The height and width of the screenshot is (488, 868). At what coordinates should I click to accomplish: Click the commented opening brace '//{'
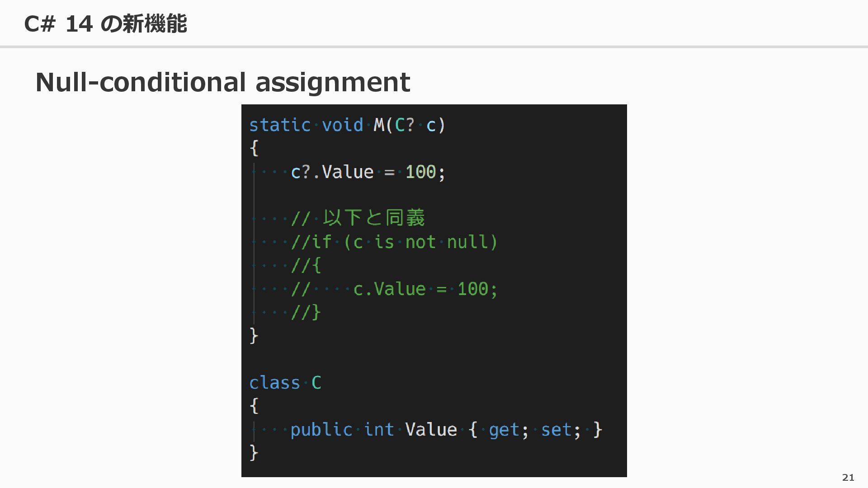tap(306, 265)
